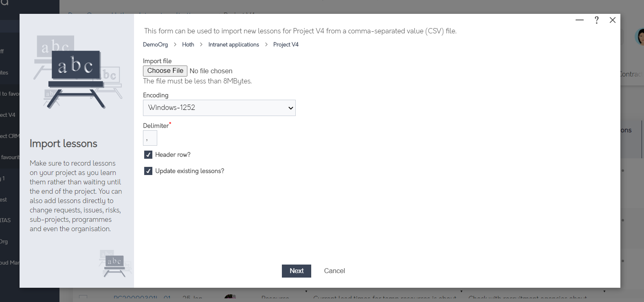This screenshot has height=302, width=644.
Task: Select Project V4 breadcrumb
Action: (x=286, y=44)
